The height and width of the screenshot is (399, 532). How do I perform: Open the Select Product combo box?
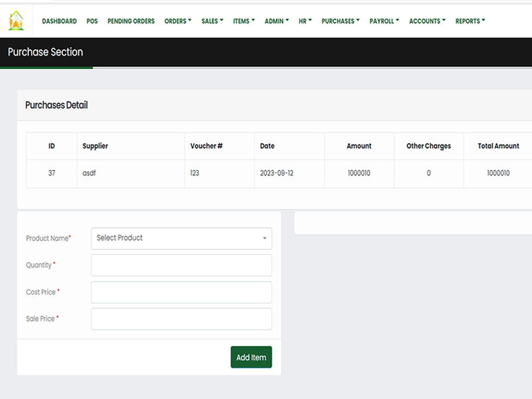point(181,238)
